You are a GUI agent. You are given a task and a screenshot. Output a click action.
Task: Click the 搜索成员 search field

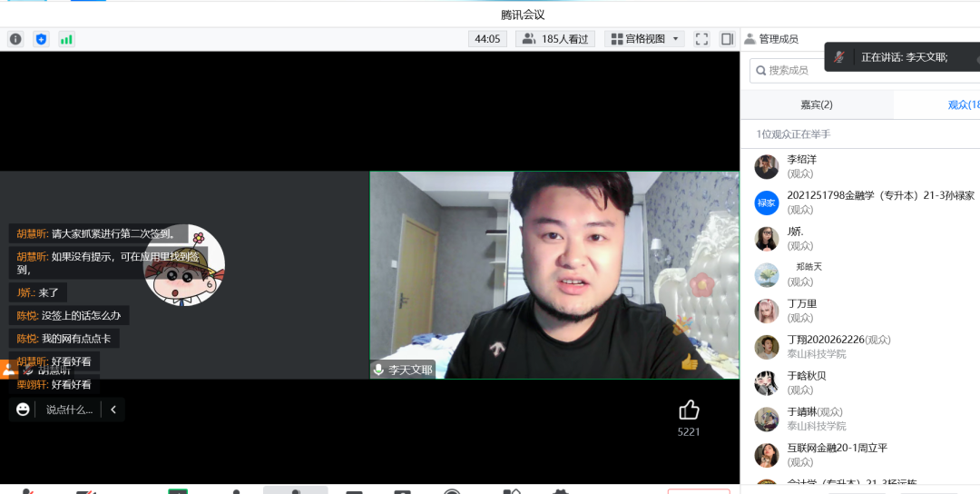point(788,71)
